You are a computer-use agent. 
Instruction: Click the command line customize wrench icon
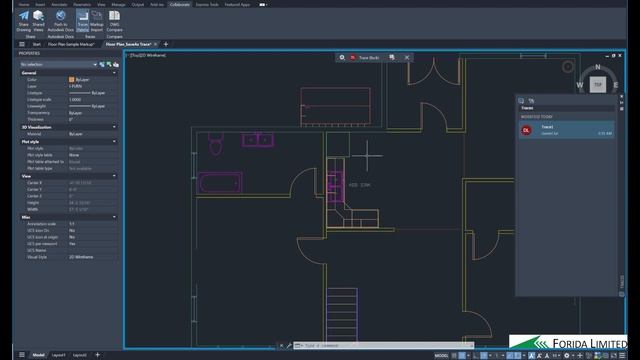(289, 346)
